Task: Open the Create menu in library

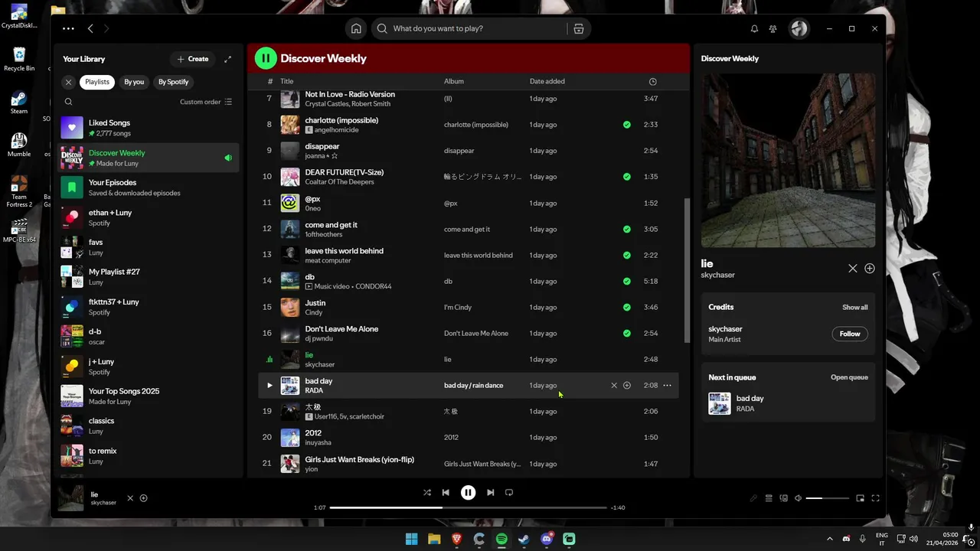Action: (192, 59)
